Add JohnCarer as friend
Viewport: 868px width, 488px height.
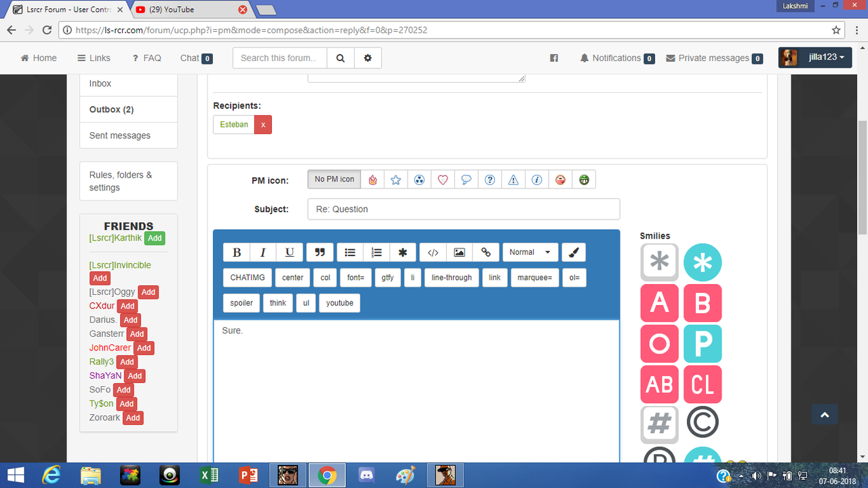pyautogui.click(x=144, y=348)
